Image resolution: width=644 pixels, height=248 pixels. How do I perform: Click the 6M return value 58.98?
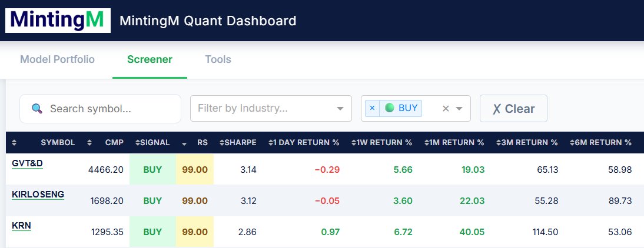click(620, 170)
